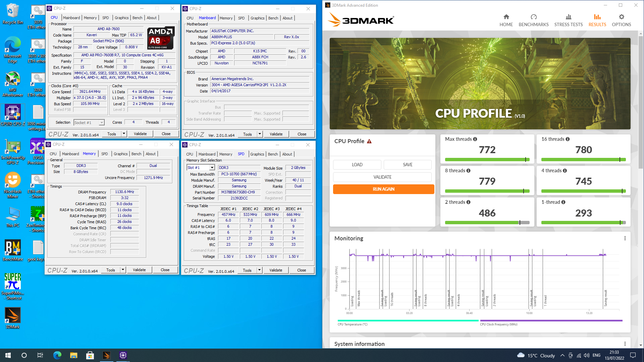
Task: Show info for Max threads score
Action: tap(475, 139)
